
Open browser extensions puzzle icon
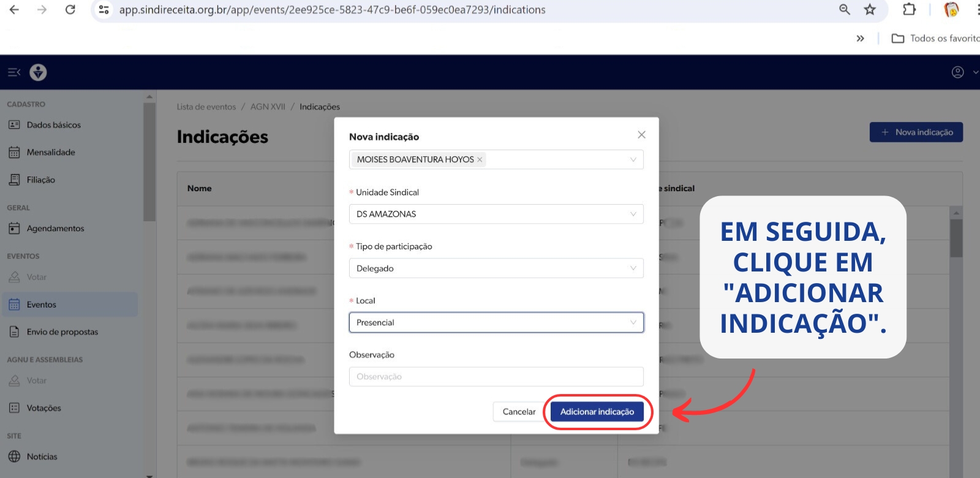coord(909,10)
